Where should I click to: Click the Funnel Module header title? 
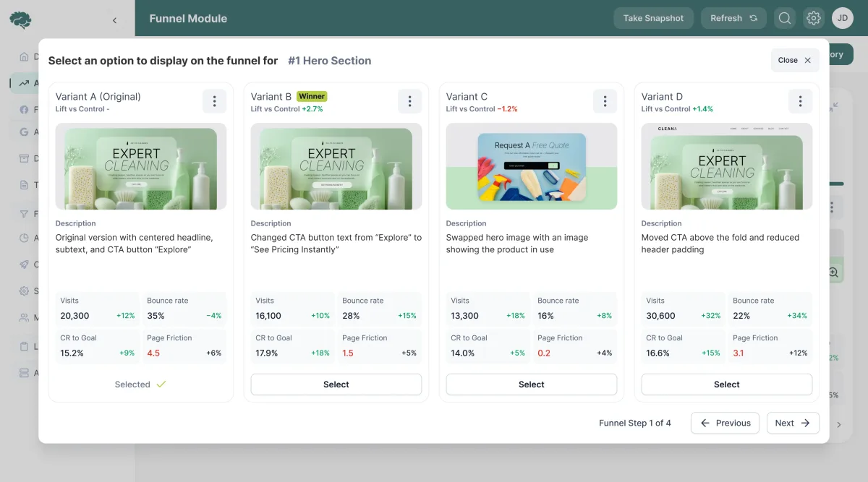coord(188,19)
